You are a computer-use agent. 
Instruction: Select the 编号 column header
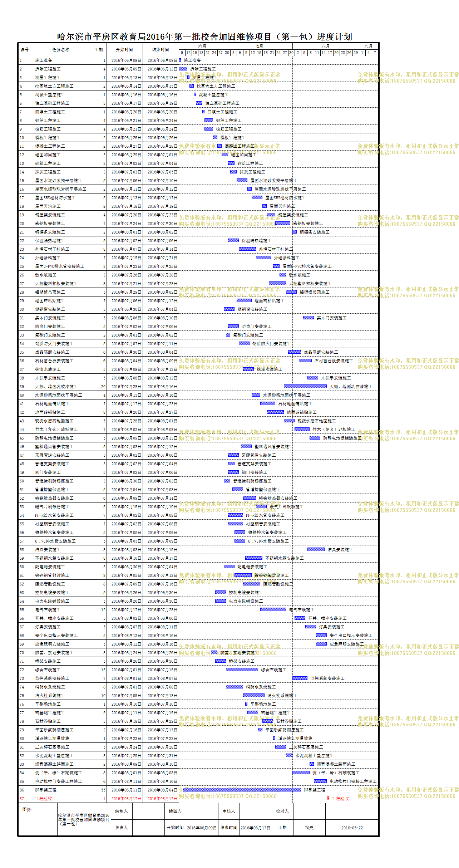coord(25,50)
